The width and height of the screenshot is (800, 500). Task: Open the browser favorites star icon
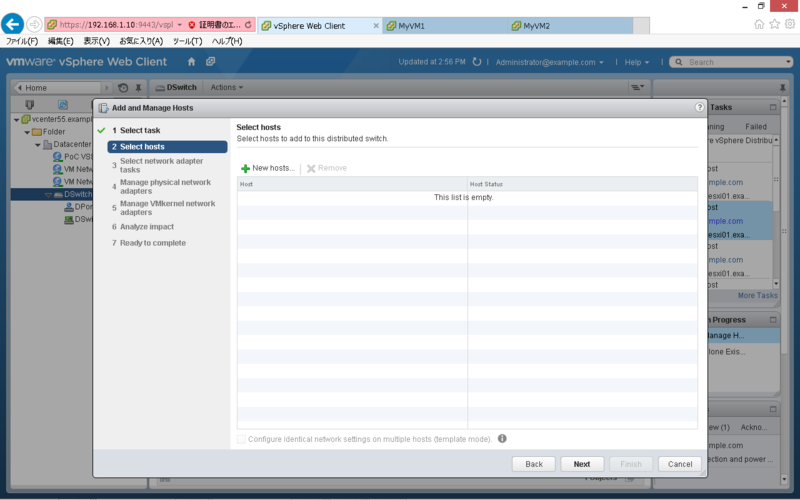pos(774,24)
